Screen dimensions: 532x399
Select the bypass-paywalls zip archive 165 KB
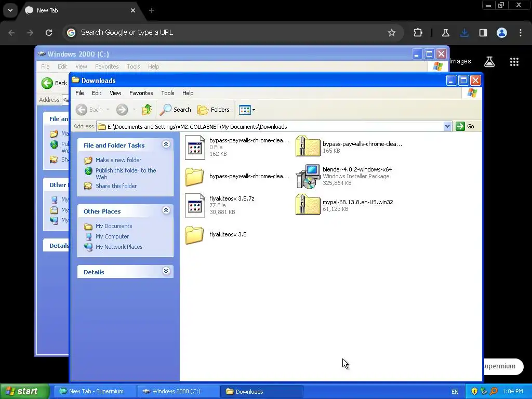pos(308,147)
